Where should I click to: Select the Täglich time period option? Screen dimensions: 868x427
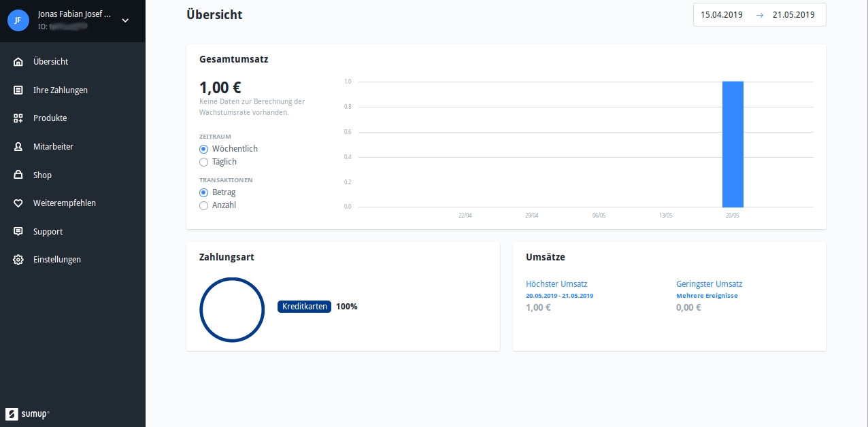click(203, 163)
